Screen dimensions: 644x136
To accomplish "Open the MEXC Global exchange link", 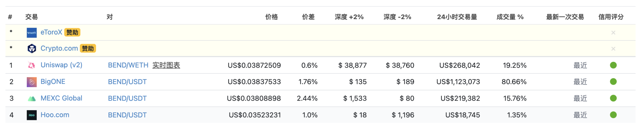I will (61, 98).
